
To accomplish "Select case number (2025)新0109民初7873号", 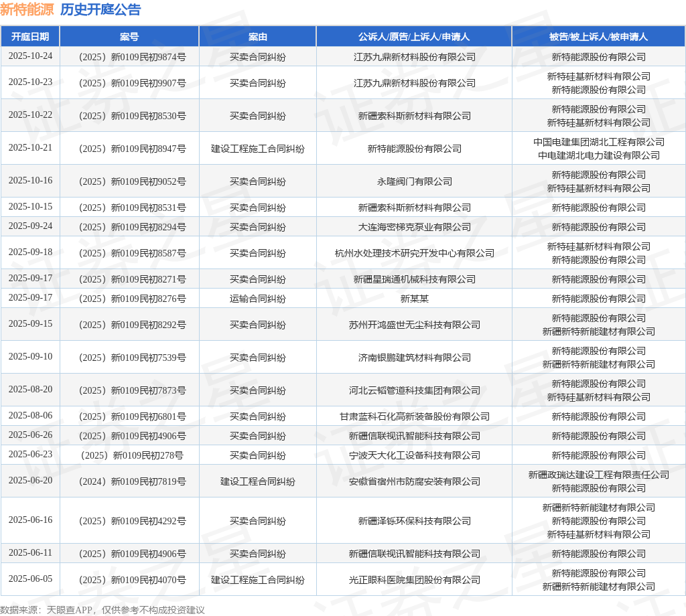I will click(133, 390).
